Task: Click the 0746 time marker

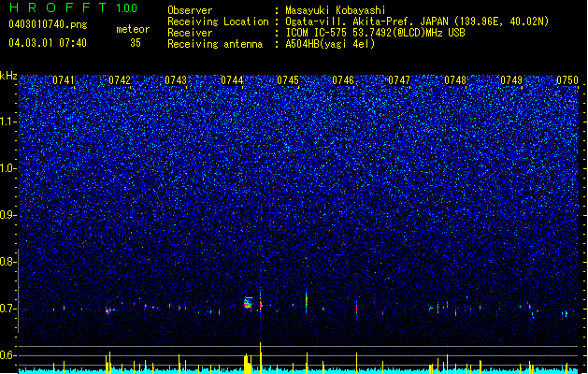Action: 343,80
